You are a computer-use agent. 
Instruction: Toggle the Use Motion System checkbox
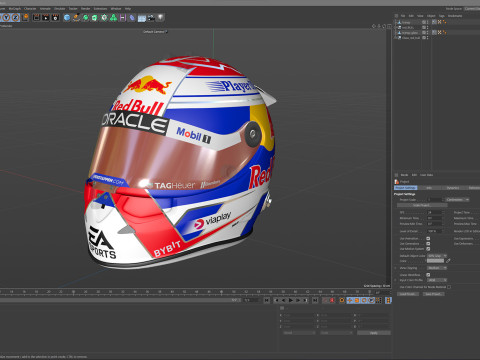tap(428, 249)
